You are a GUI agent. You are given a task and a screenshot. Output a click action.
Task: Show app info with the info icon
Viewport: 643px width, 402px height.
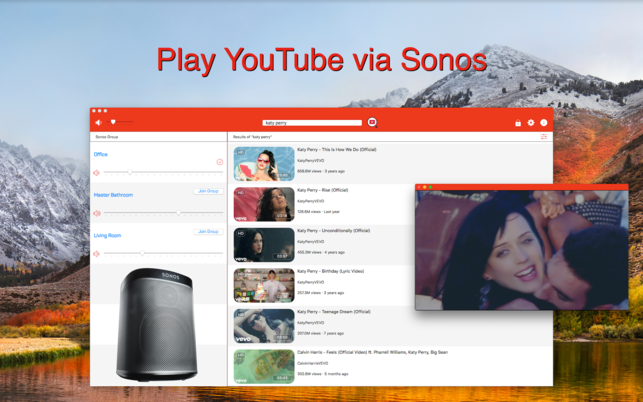[544, 123]
